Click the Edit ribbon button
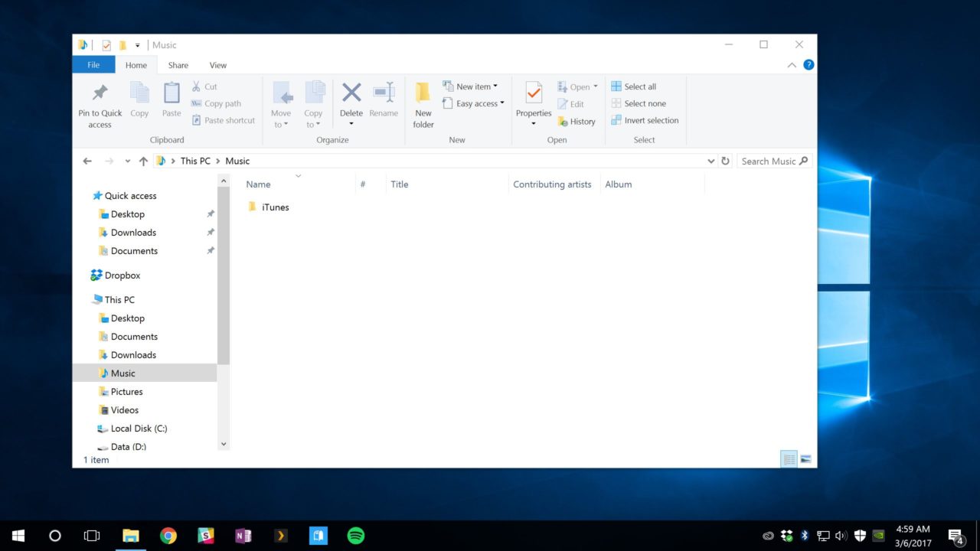 pos(570,104)
